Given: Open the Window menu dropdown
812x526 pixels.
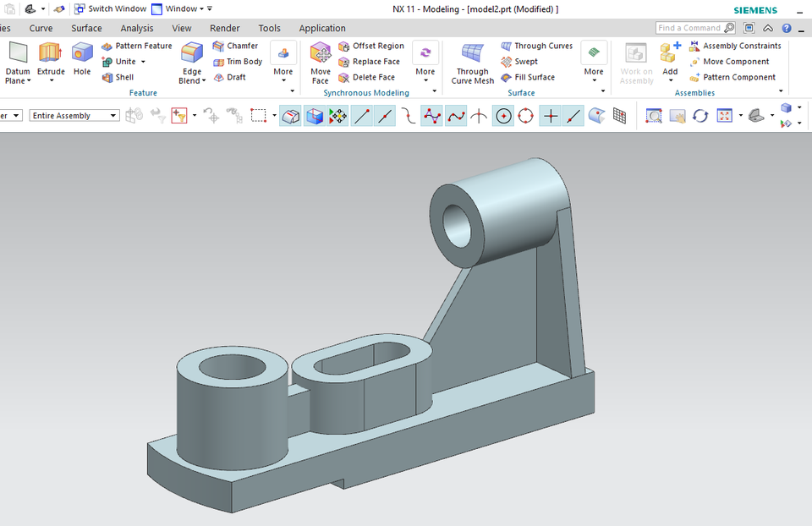Looking at the screenshot, I should 181,8.
